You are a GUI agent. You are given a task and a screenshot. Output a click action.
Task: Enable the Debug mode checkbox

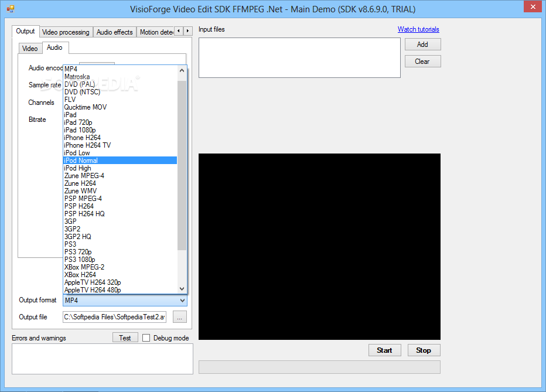(146, 338)
